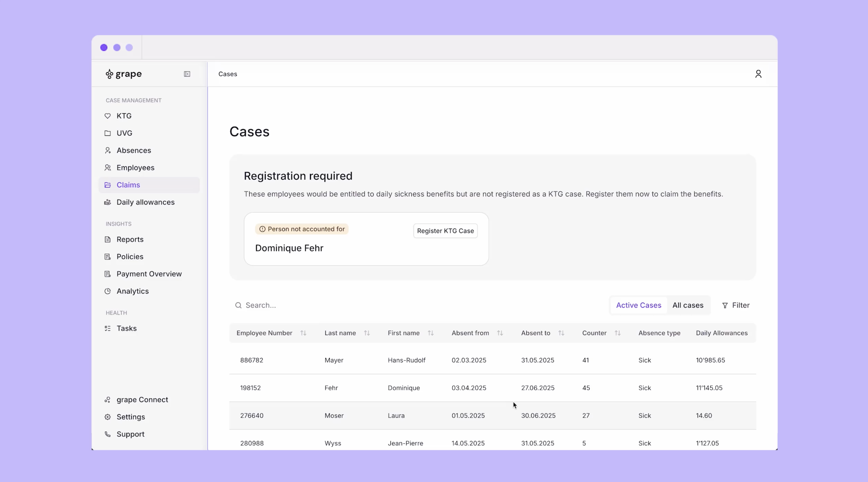Click the filter funnel icon
868x482 pixels.
[x=725, y=305]
